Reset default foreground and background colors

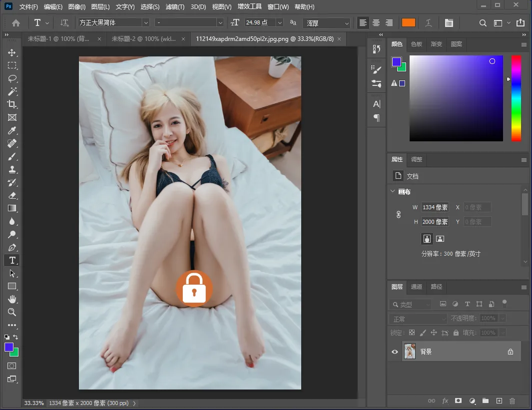click(7, 337)
